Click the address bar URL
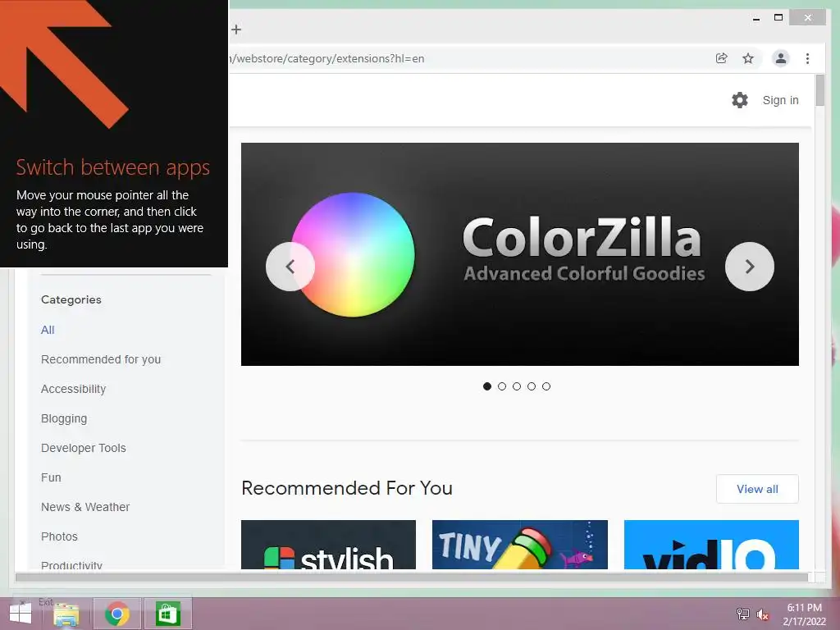The height and width of the screenshot is (630, 840). pos(326,58)
